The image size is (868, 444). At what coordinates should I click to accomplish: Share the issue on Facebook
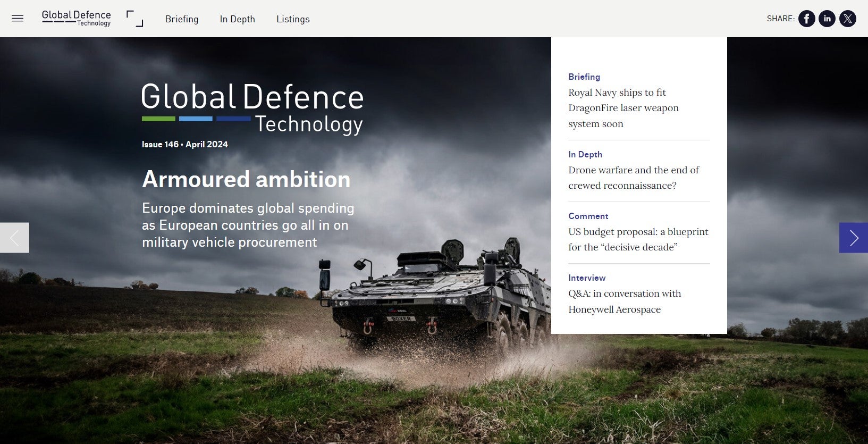[806, 19]
